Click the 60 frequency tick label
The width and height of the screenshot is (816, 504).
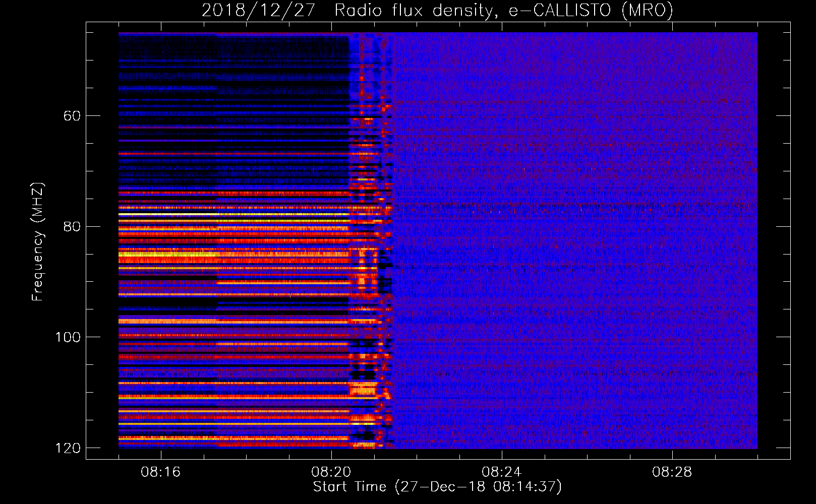72,116
